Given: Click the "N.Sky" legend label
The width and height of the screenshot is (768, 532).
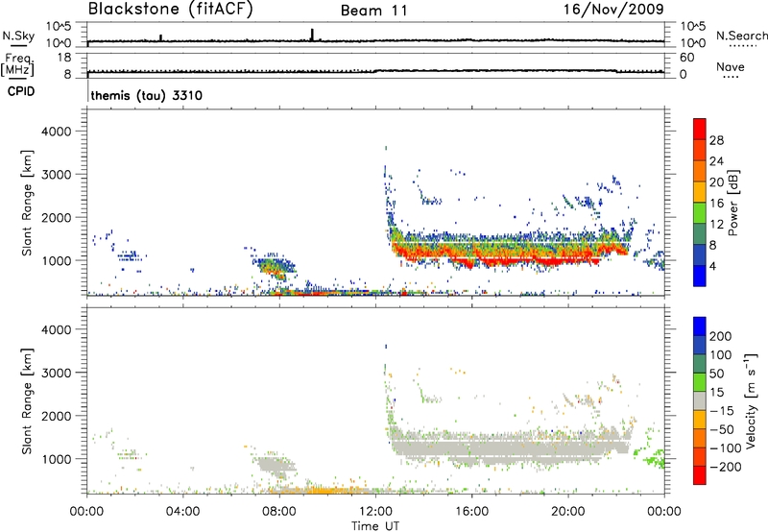Looking at the screenshot, I should click(x=18, y=36).
